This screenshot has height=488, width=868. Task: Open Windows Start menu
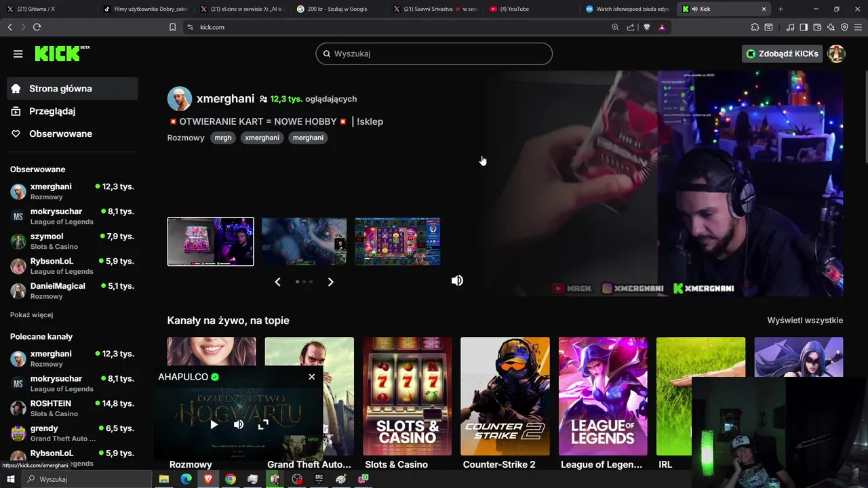pos(10,479)
